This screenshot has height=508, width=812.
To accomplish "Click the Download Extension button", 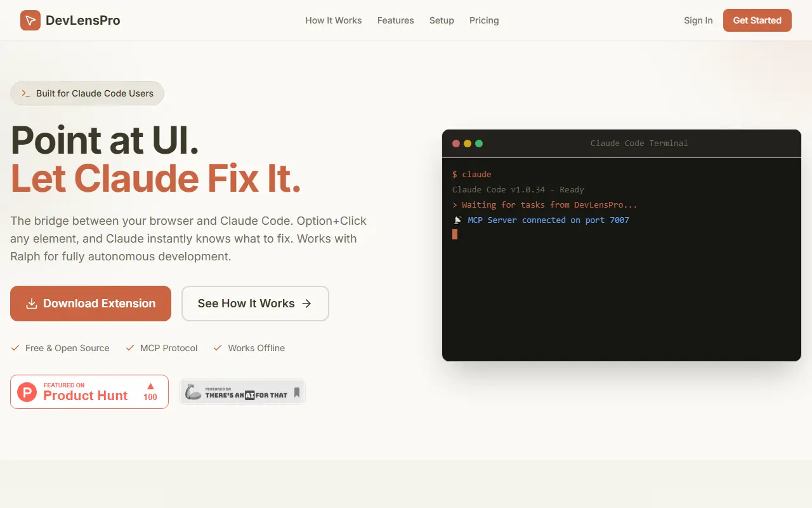I will [x=91, y=304].
